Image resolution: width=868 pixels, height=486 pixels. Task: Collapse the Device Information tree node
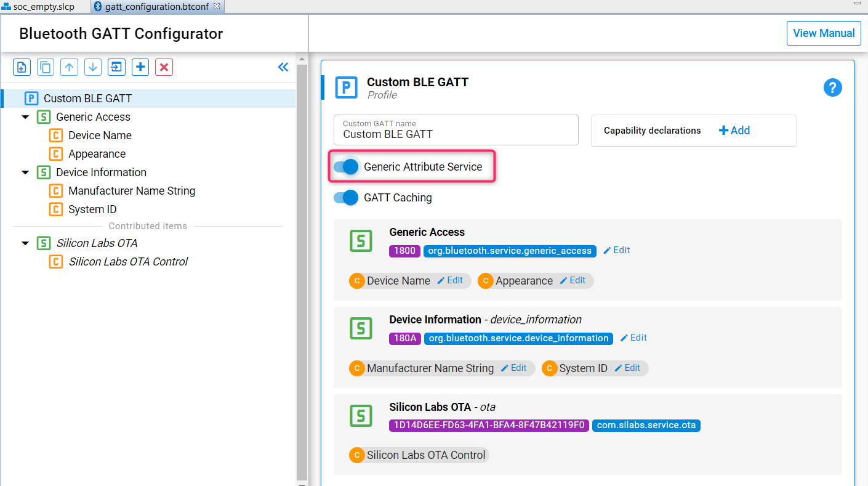tap(25, 172)
